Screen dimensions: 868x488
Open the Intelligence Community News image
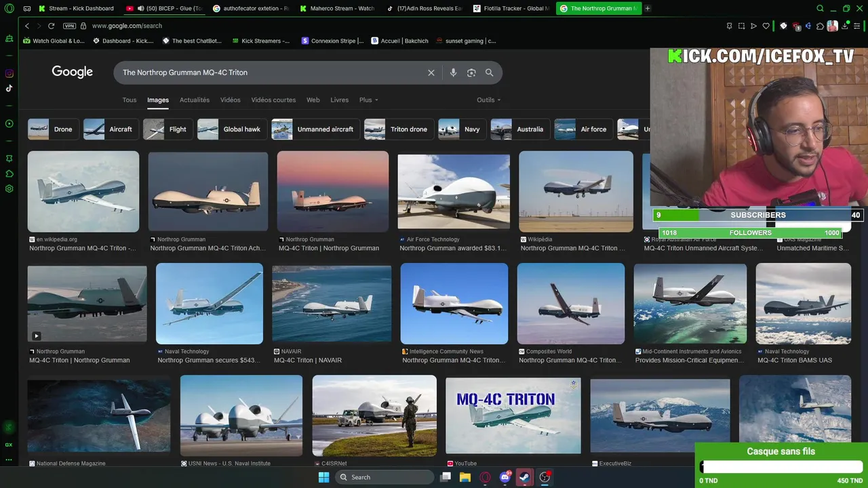(x=454, y=304)
